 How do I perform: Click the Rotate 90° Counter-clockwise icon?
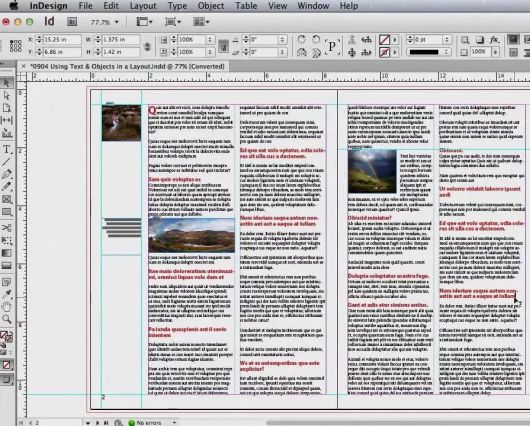click(316, 39)
